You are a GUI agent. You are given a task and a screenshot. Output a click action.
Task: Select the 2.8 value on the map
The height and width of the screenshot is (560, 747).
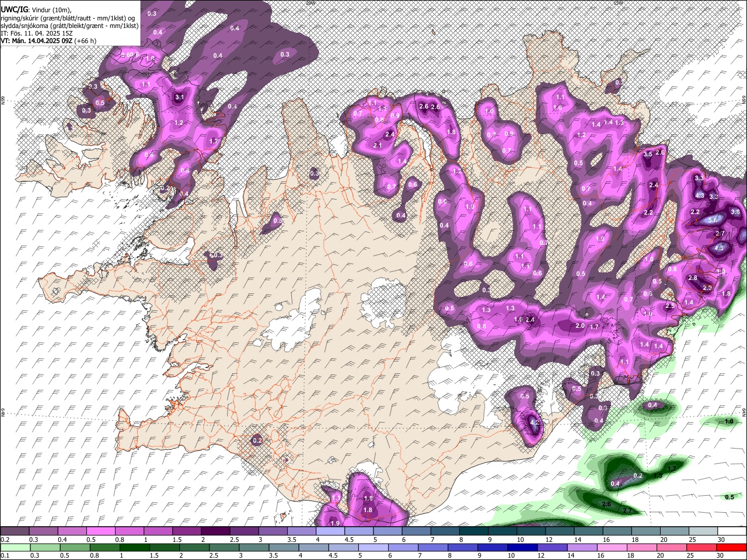693,278
